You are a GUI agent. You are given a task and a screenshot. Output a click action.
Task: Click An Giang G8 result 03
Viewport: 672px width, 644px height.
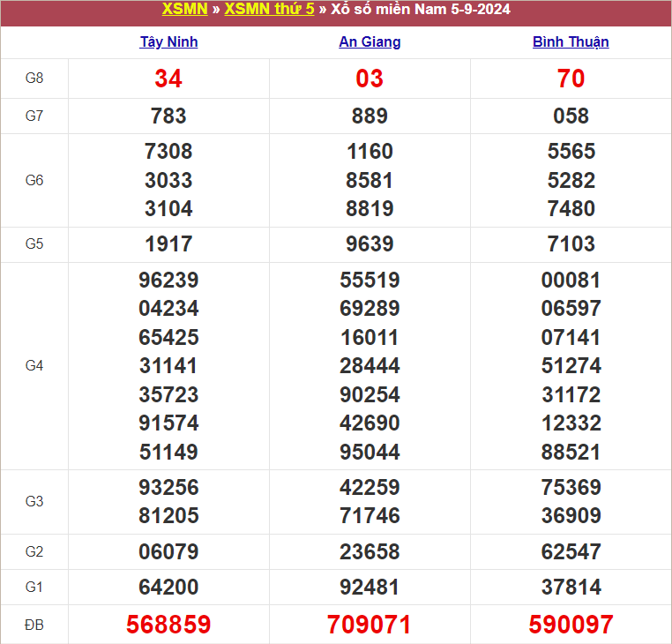coord(370,79)
